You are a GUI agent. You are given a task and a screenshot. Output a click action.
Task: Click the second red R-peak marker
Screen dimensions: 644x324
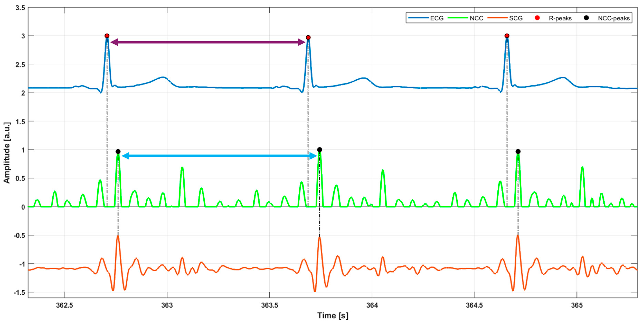308,38
